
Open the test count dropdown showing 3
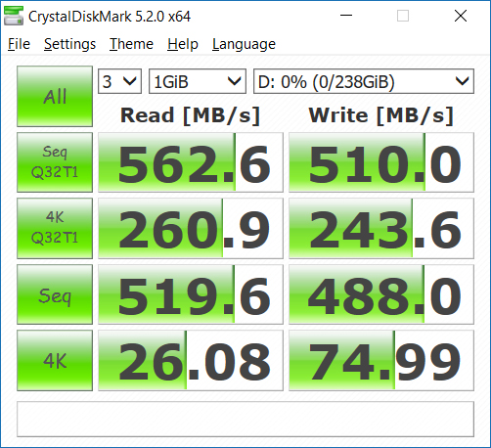(119, 81)
